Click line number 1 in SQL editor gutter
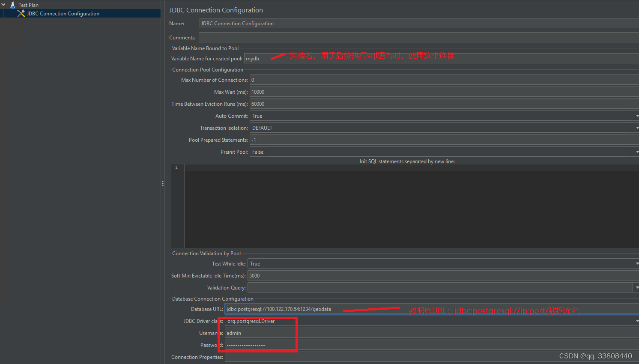 (176, 167)
